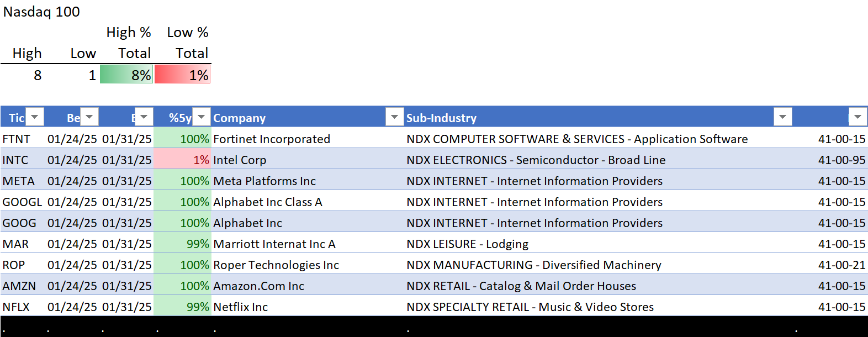Select the Catalog & Mail Order Houses cell
868x337 pixels.
pyautogui.click(x=521, y=286)
